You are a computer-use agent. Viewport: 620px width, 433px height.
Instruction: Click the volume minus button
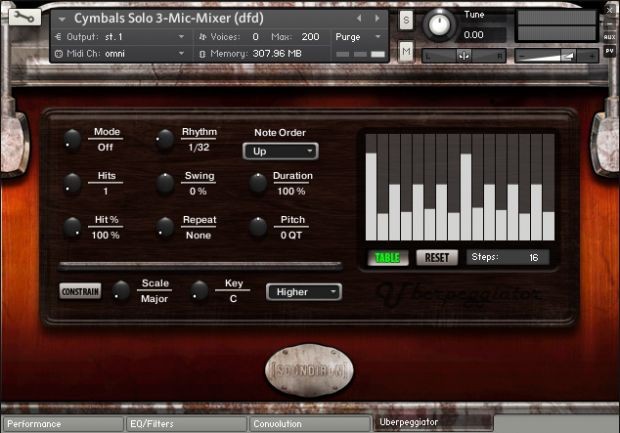tap(522, 56)
